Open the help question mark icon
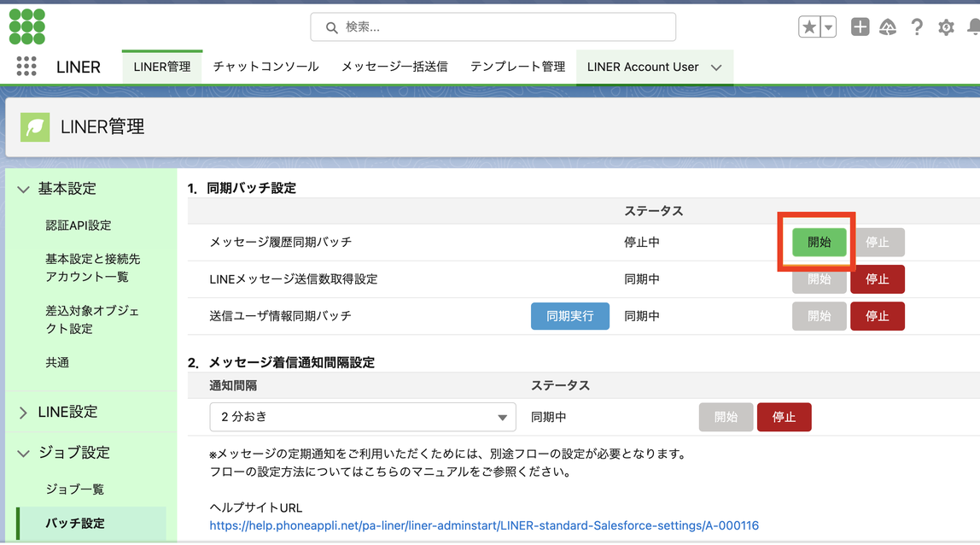Viewport: 980px width, 545px height. 916,26
